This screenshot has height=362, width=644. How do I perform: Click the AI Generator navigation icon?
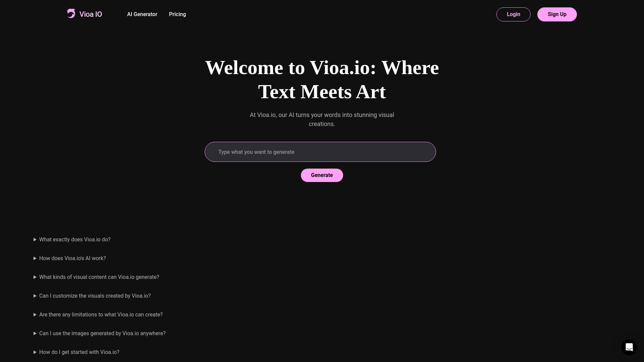(x=142, y=14)
